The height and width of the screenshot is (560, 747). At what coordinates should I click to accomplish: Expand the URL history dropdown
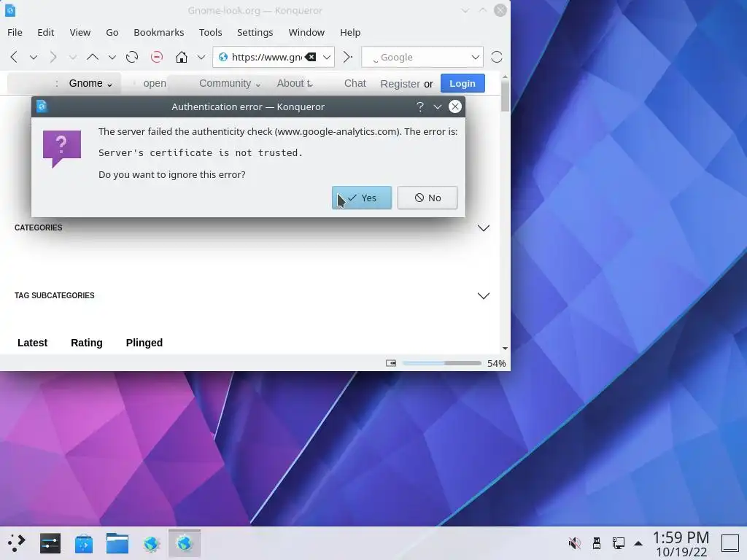click(x=327, y=57)
